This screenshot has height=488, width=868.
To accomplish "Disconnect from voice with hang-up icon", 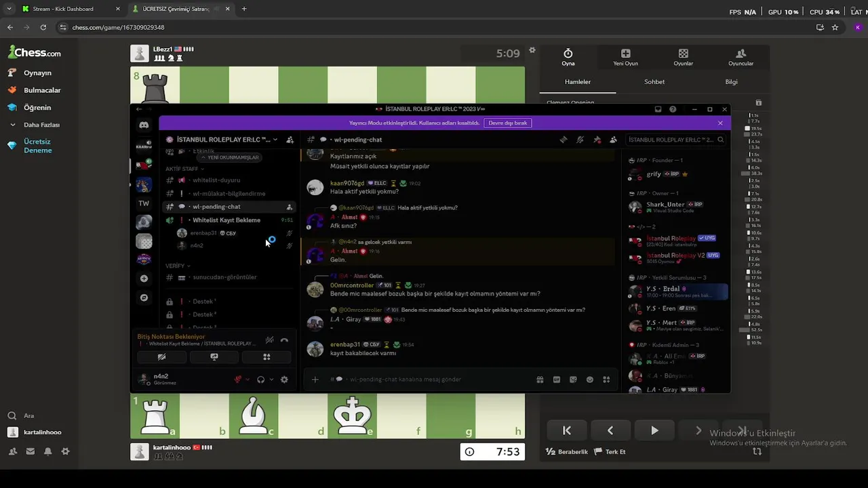I will [284, 340].
